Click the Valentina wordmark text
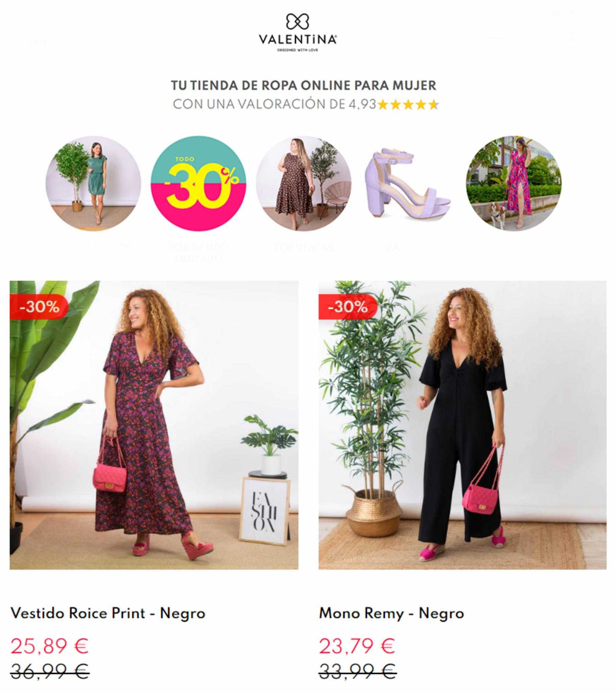Screen dimensions: 616x694 click(x=298, y=39)
